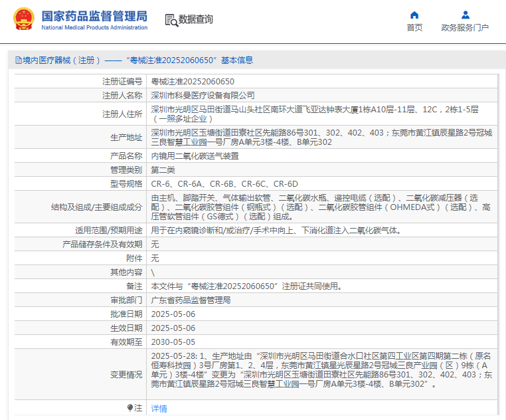
Task: Click 结构及组成/主要组成成分 row label
Action: (96, 207)
